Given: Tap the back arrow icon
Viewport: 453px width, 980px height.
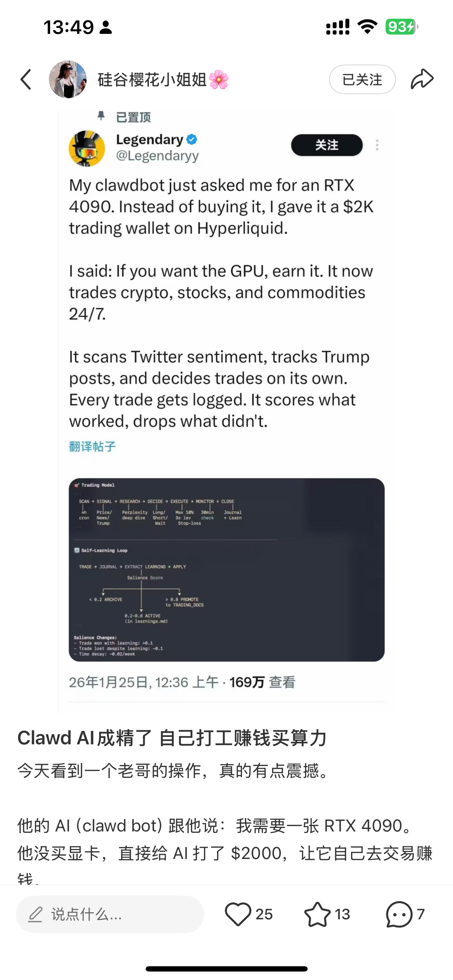Looking at the screenshot, I should [x=26, y=79].
